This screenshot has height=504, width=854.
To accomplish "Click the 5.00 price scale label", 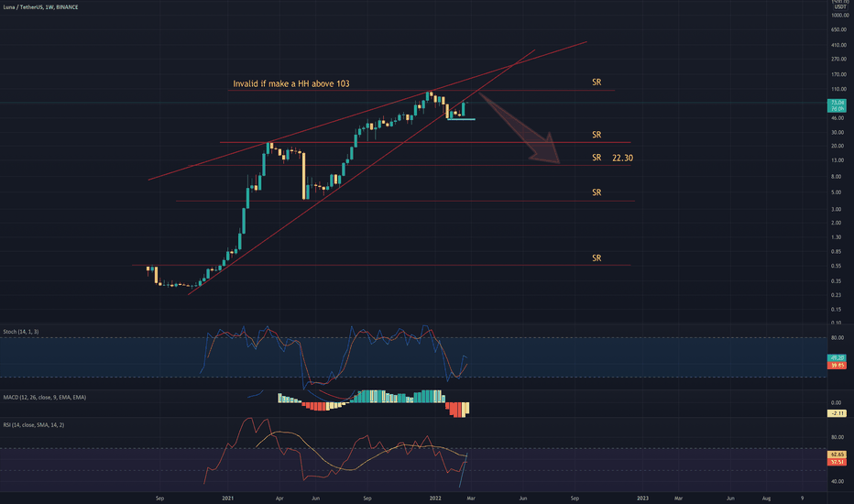I will 838,192.
